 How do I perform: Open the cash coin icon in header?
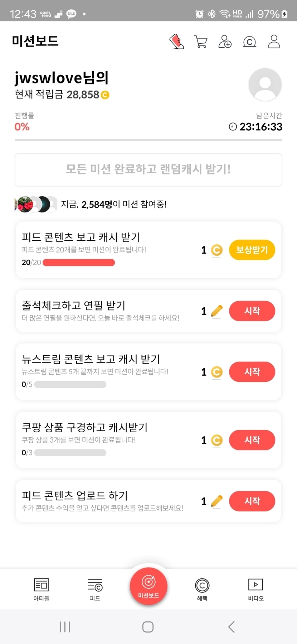pyautogui.click(x=249, y=42)
